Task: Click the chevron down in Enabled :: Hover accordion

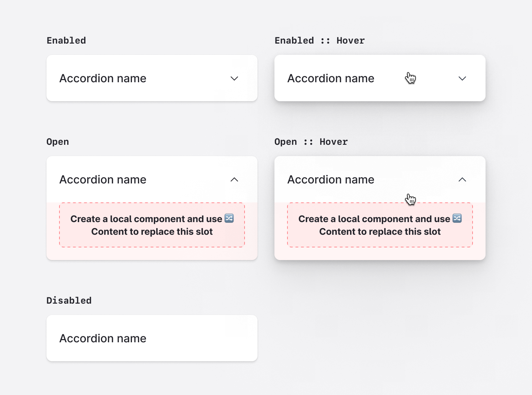Action: click(462, 78)
